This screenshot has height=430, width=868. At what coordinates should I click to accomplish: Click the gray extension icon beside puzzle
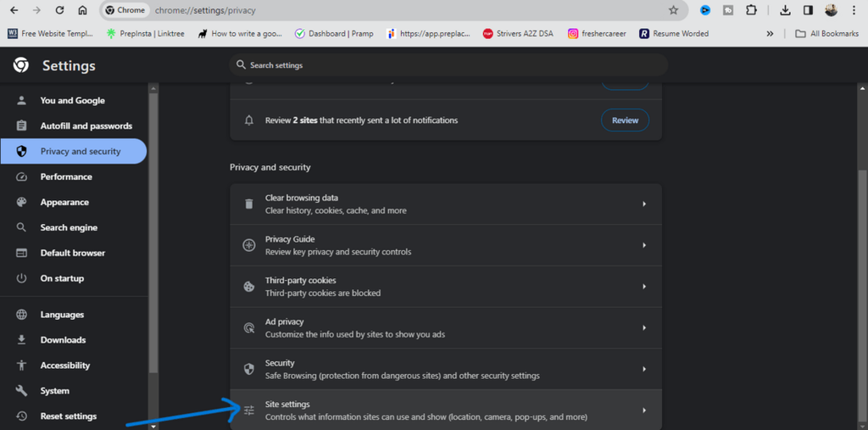(x=728, y=10)
